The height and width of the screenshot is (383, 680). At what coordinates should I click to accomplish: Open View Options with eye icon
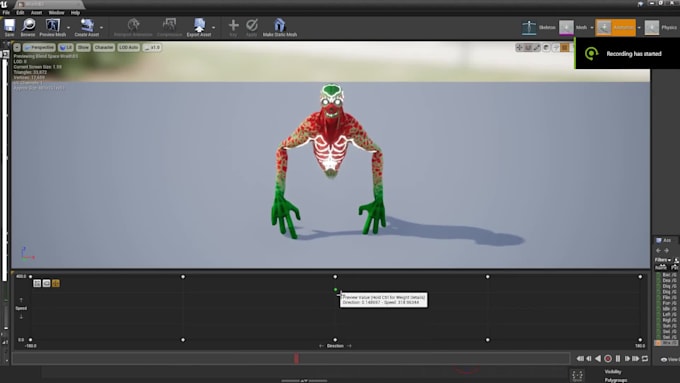tap(669, 359)
